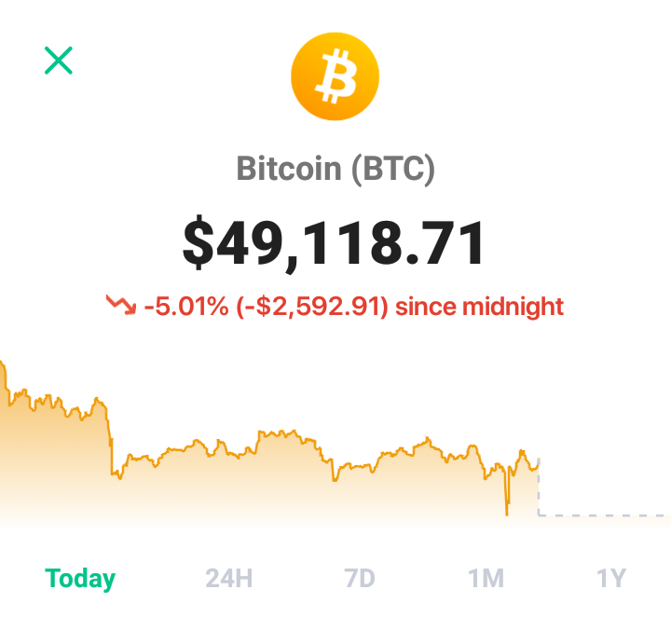Select the 1Y timeframe tab
The image size is (671, 644).
(611, 579)
